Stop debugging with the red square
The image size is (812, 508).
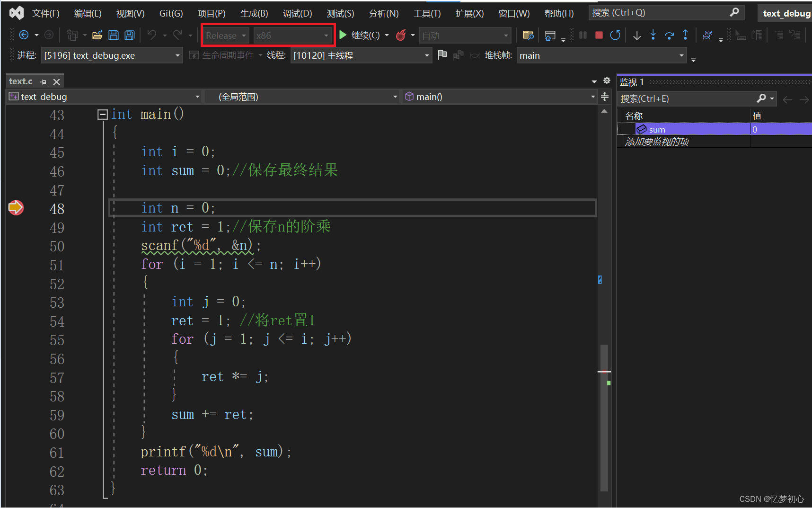pos(599,35)
